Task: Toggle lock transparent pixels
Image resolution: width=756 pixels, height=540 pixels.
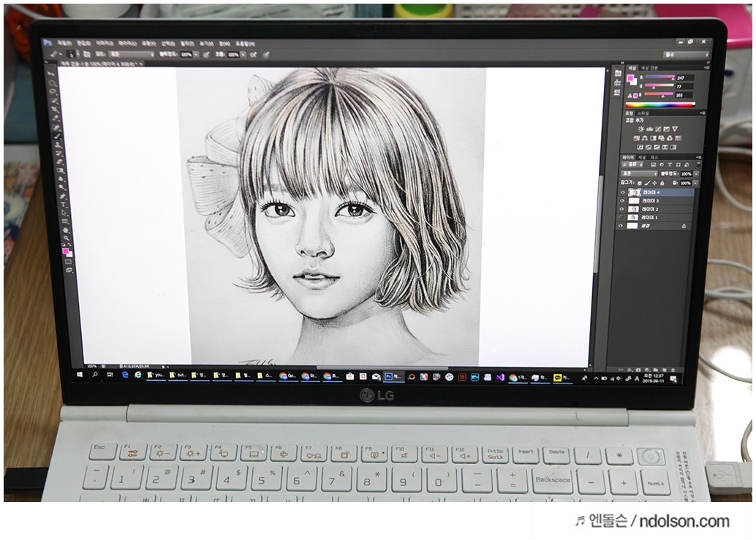Action: 639,183
